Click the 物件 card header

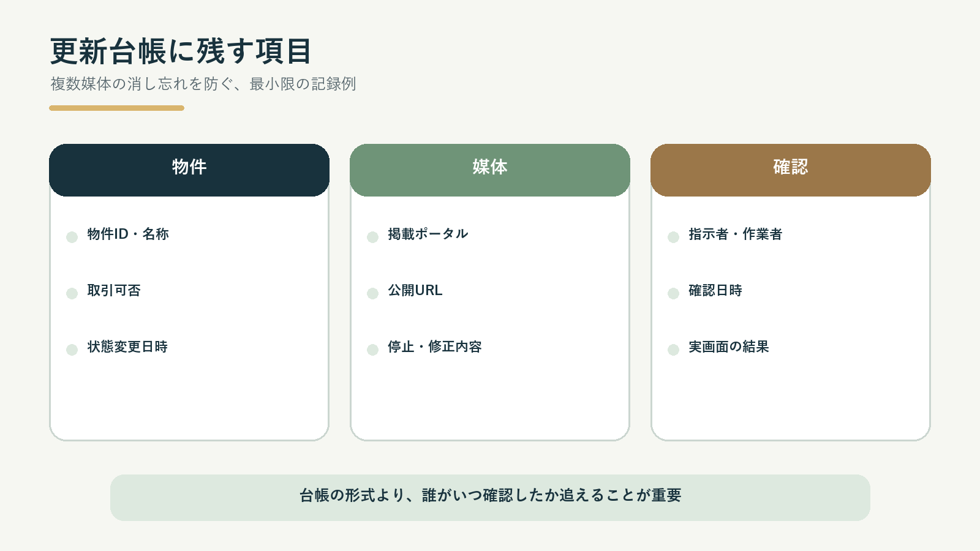pyautogui.click(x=189, y=170)
